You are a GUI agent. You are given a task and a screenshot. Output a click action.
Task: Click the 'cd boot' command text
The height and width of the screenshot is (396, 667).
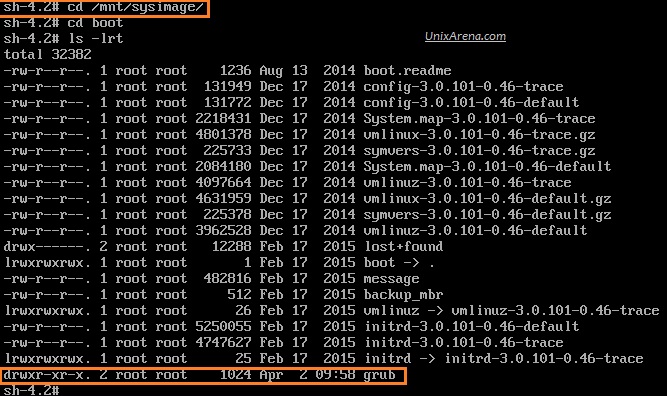point(96,23)
